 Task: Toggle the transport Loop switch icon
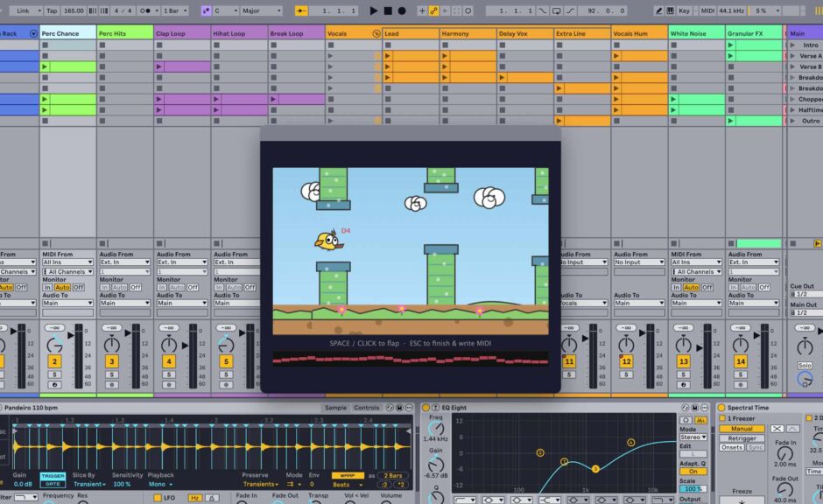(556, 10)
